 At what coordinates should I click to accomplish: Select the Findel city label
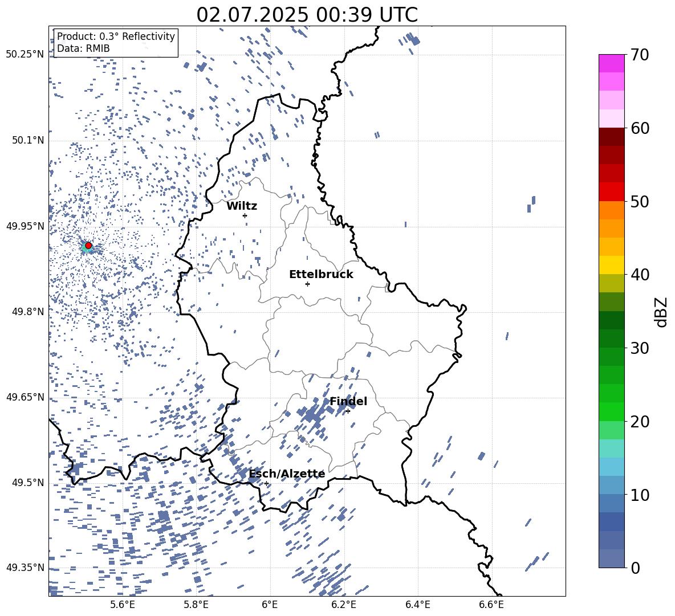[348, 401]
